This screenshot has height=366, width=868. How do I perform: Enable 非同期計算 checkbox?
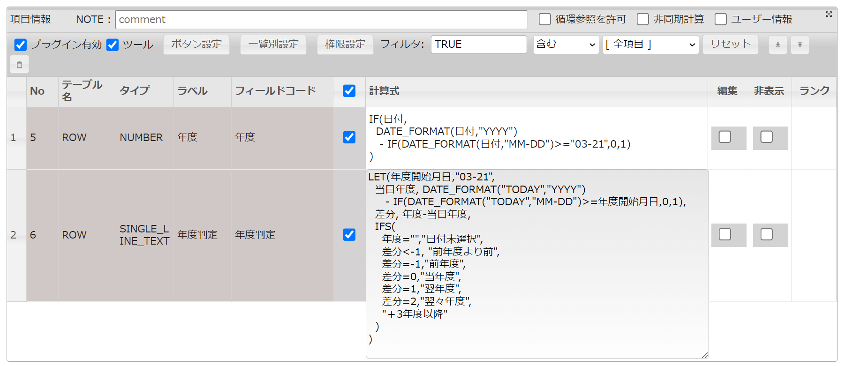[x=643, y=19]
